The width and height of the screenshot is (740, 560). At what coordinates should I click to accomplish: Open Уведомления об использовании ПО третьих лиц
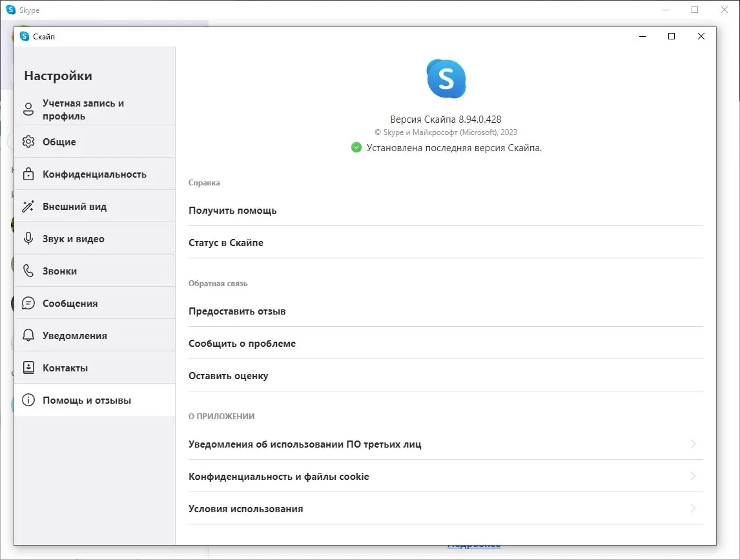446,444
